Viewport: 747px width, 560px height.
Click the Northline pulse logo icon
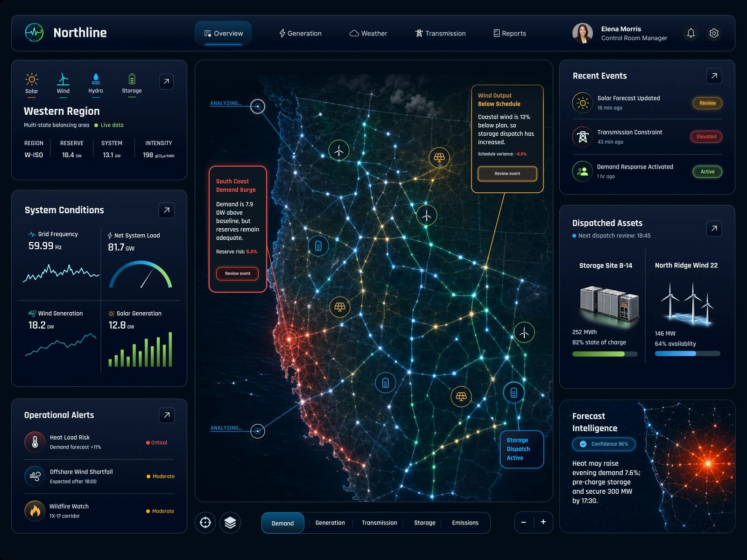click(34, 33)
